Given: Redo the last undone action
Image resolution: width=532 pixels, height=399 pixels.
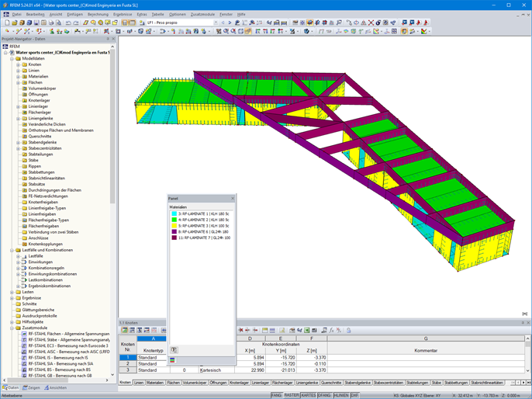Looking at the screenshot, I should point(76,23).
